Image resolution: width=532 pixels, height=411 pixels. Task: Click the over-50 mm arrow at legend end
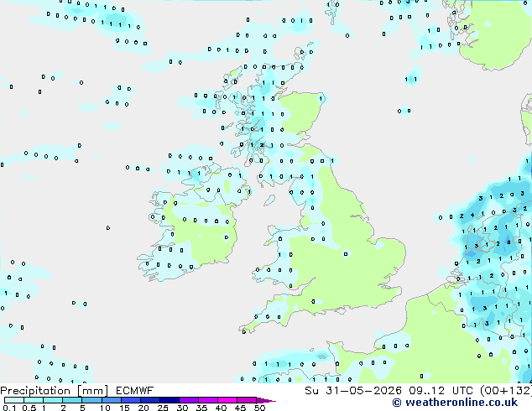[x=266, y=400]
